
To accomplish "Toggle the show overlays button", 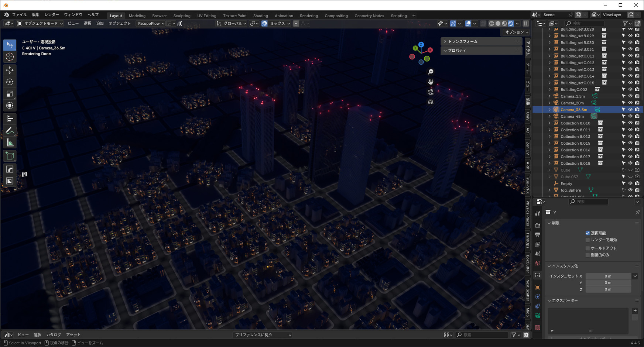I will tap(468, 23).
